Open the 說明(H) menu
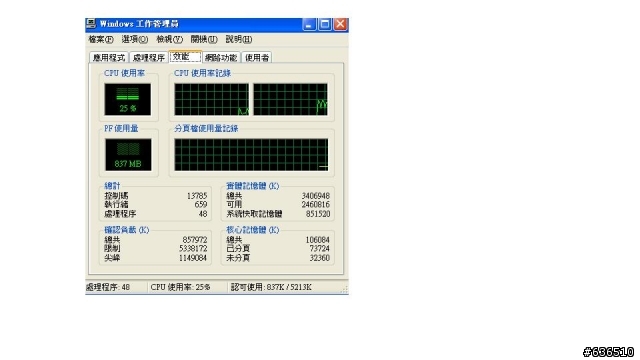 point(239,39)
